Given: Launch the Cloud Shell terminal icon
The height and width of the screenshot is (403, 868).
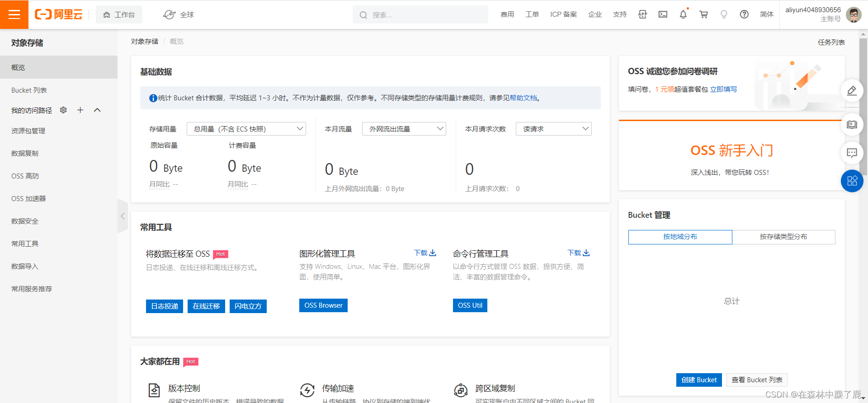Looking at the screenshot, I should [663, 14].
